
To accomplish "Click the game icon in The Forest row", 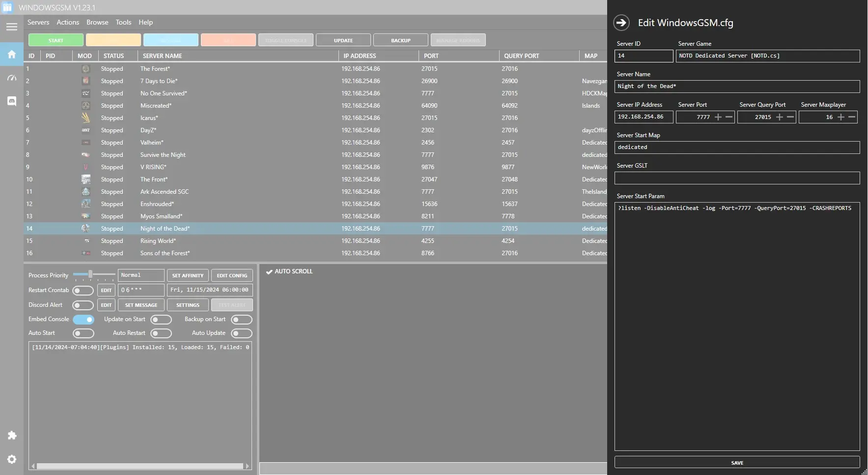I will click(85, 69).
